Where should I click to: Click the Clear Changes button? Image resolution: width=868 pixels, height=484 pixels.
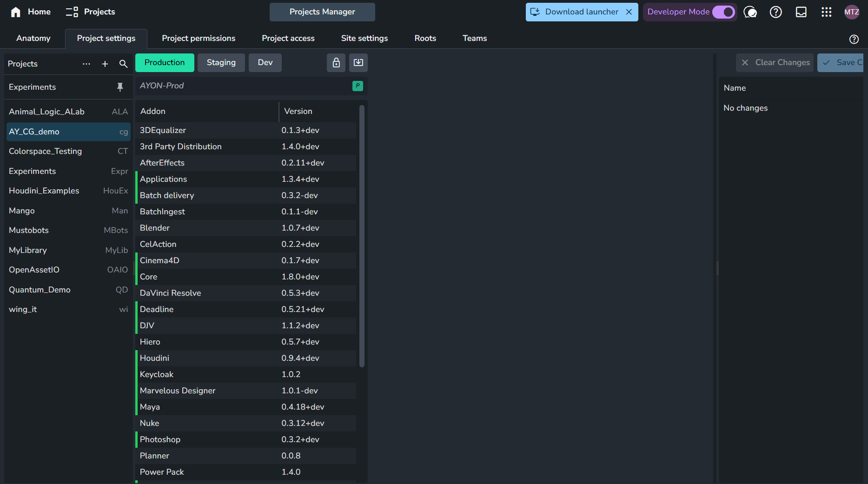coord(775,63)
